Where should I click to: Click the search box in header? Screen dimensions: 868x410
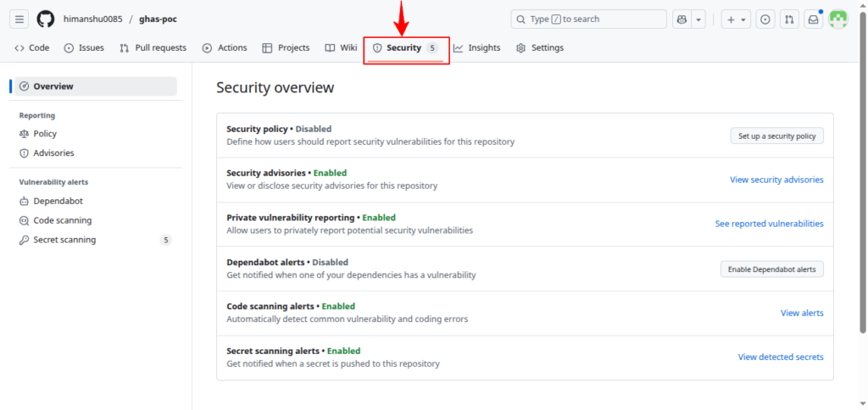[x=588, y=19]
